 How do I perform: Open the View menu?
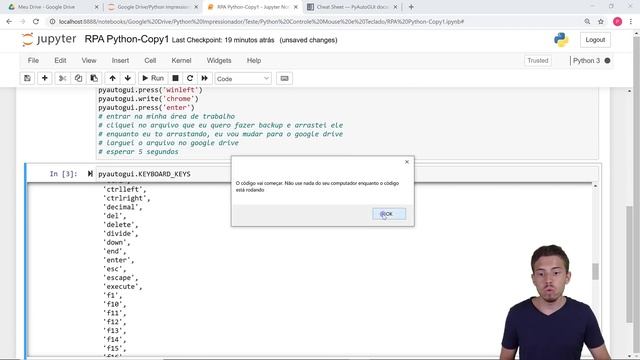(89, 60)
